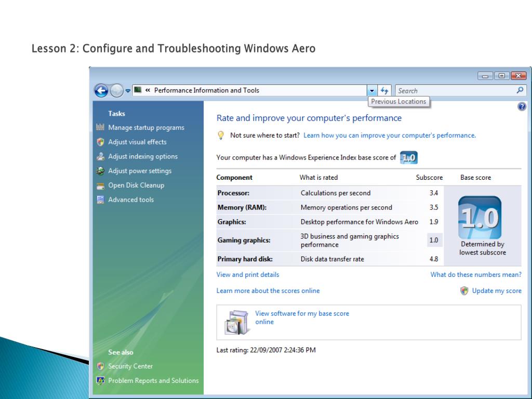Viewport: 532px width, 399px height.
Task: Open Adjust indexing options task
Action: coord(143,156)
